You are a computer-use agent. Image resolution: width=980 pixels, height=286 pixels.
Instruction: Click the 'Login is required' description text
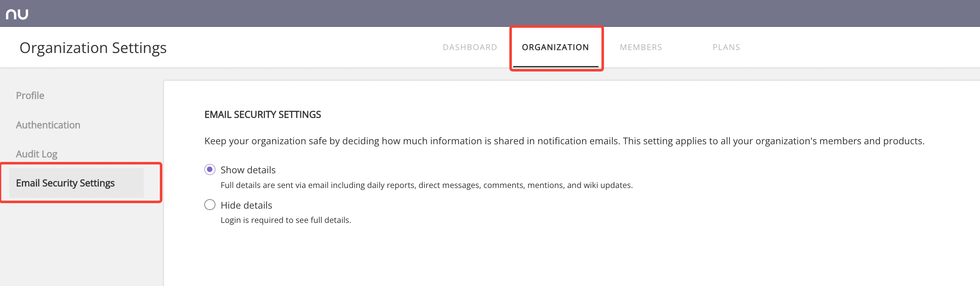coord(286,220)
